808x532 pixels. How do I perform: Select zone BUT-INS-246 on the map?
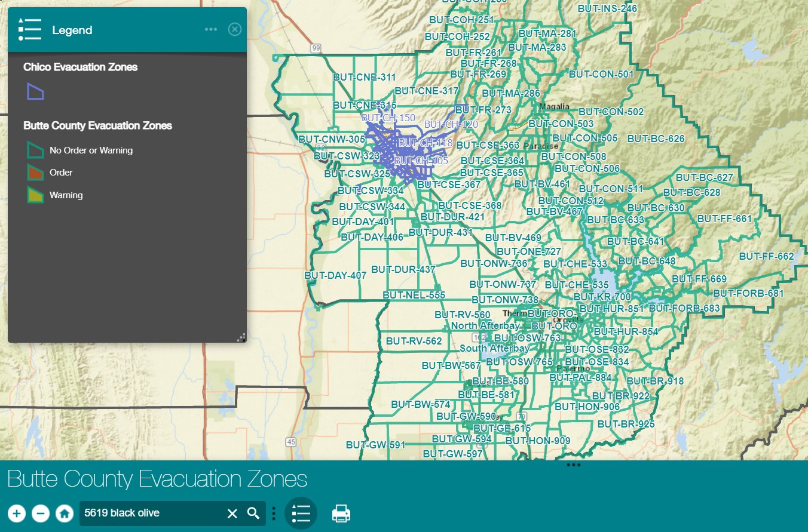(x=607, y=8)
